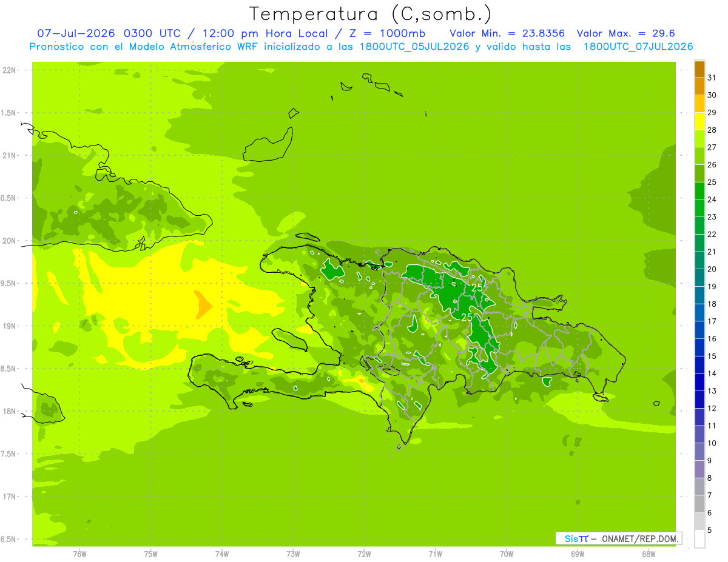Click the teal legend swatch between 19 and 20
The width and height of the screenshot is (728, 562).
coord(699,278)
